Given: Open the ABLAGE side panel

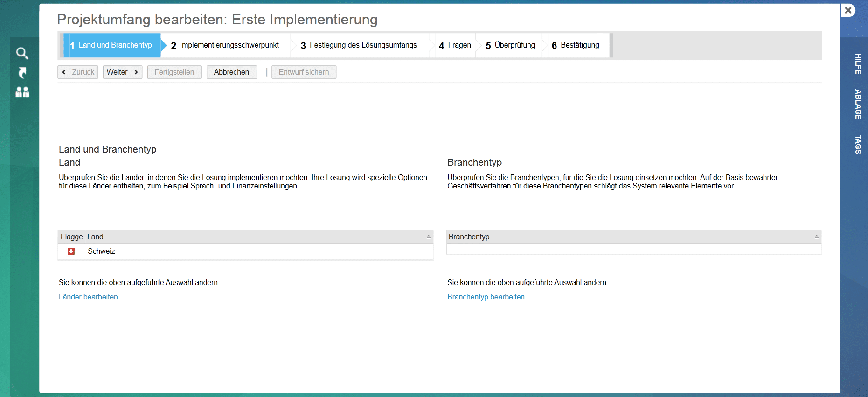Looking at the screenshot, I should click(x=857, y=104).
